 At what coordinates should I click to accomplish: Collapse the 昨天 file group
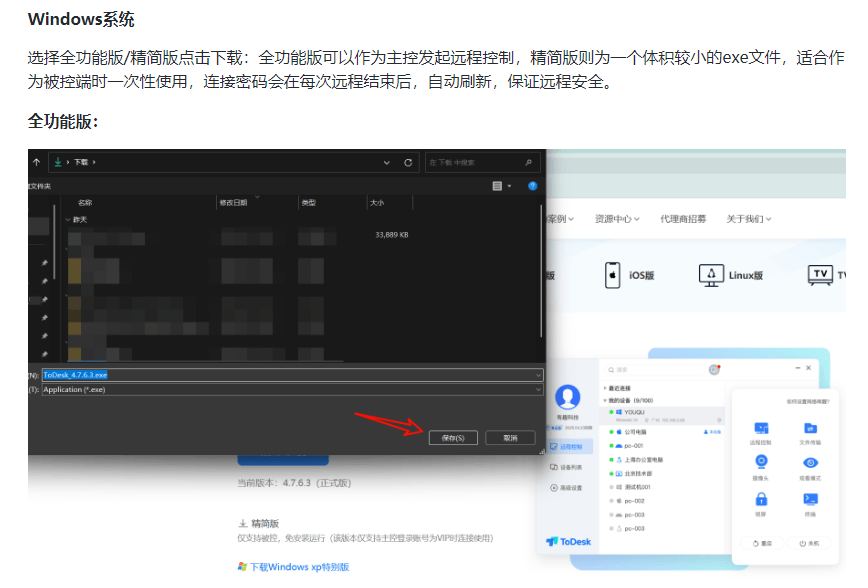68,220
